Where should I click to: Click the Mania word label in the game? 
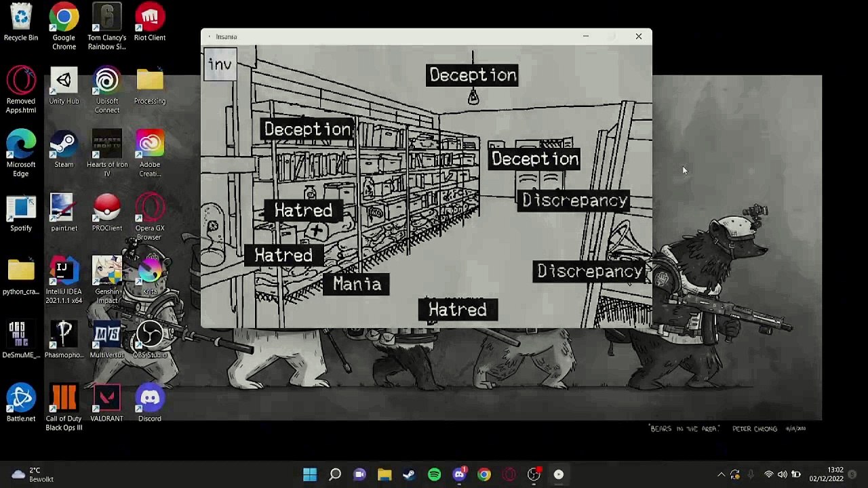[x=357, y=284]
